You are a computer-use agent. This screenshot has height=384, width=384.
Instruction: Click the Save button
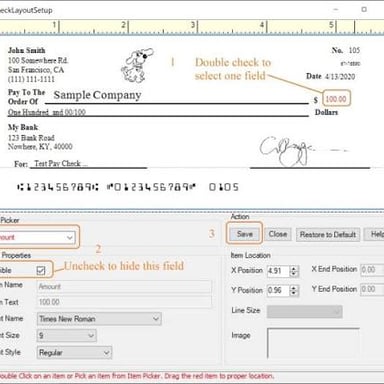(x=245, y=234)
